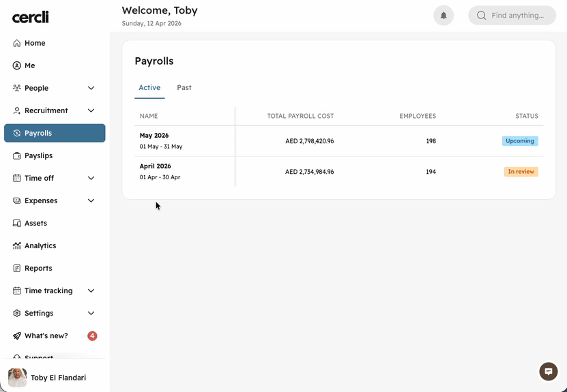Click the People group icon
The width and height of the screenshot is (567, 392).
(x=16, y=88)
